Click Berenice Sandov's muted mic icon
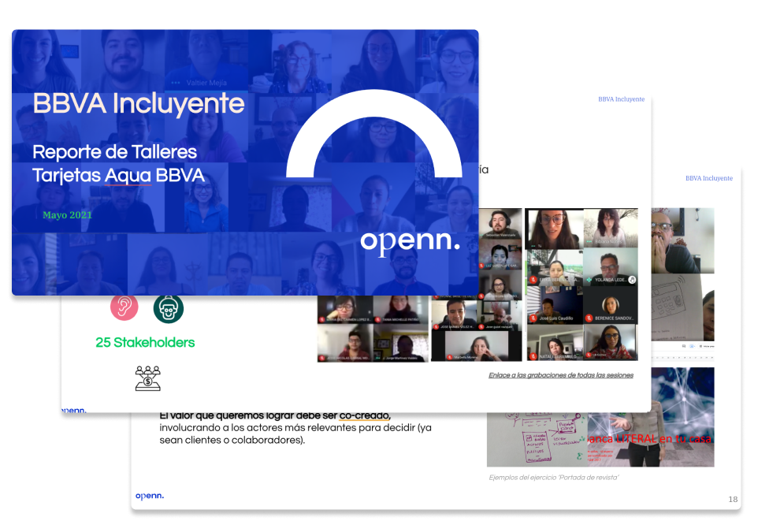This screenshot has width=758, height=532. 589,318
